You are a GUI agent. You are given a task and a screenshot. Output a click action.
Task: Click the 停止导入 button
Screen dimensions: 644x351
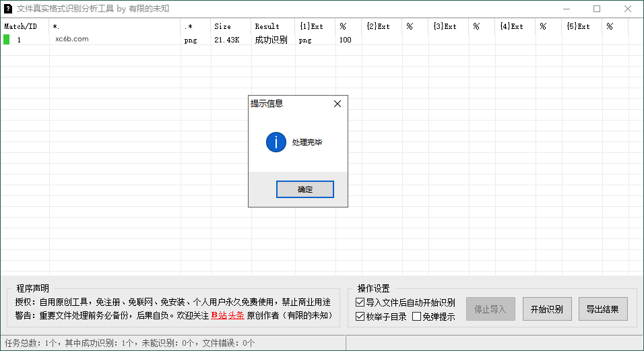[x=490, y=309]
